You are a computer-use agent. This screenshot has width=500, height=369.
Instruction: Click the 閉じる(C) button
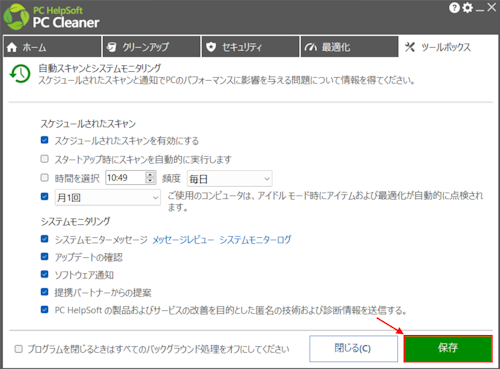[353, 348]
